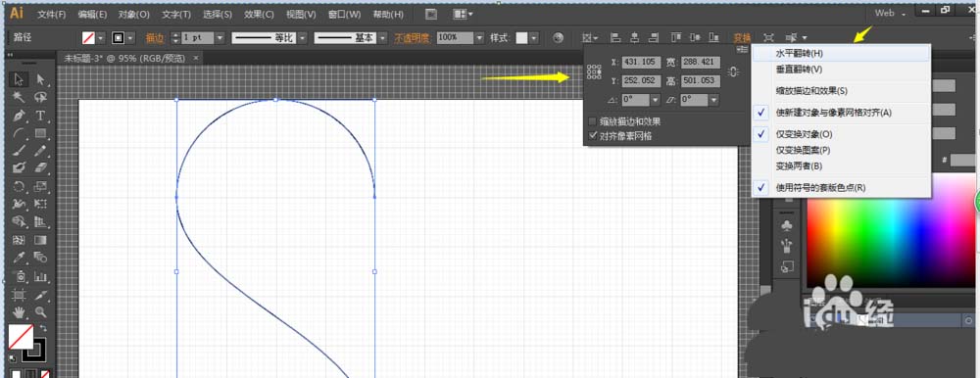The width and height of the screenshot is (980, 378).
Task: Select the Free Transform tool
Action: point(40,204)
